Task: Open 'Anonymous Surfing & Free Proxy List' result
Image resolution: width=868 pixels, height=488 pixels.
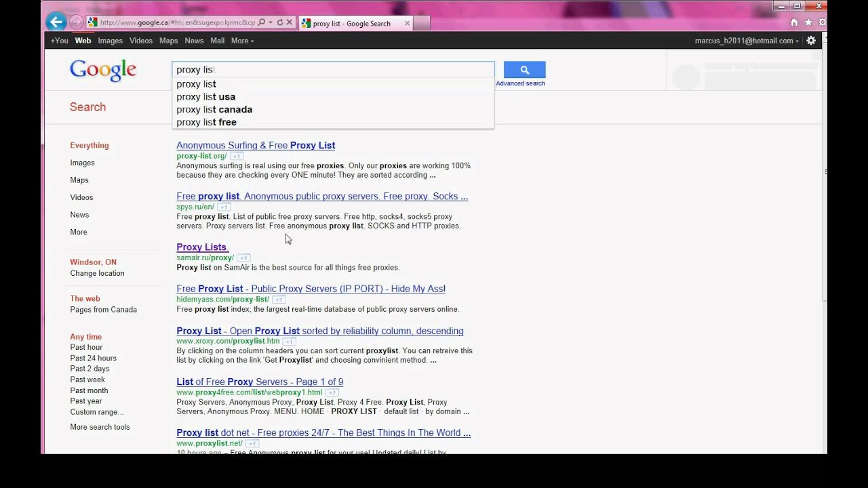Action: 256,145
